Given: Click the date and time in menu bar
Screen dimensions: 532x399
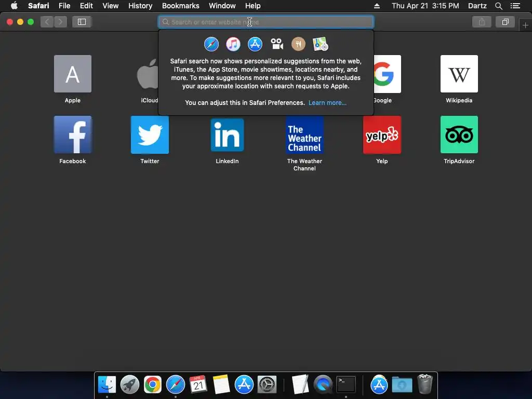Looking at the screenshot, I should (x=425, y=6).
